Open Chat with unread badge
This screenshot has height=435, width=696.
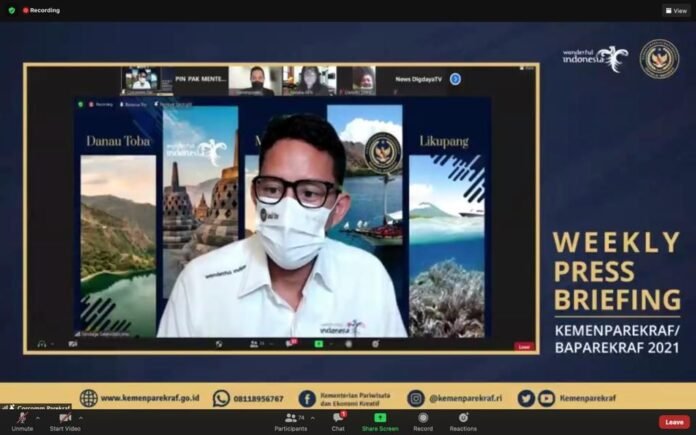tap(338, 422)
